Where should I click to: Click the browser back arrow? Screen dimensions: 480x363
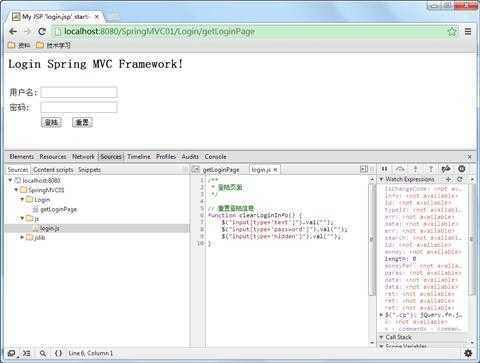(x=13, y=32)
